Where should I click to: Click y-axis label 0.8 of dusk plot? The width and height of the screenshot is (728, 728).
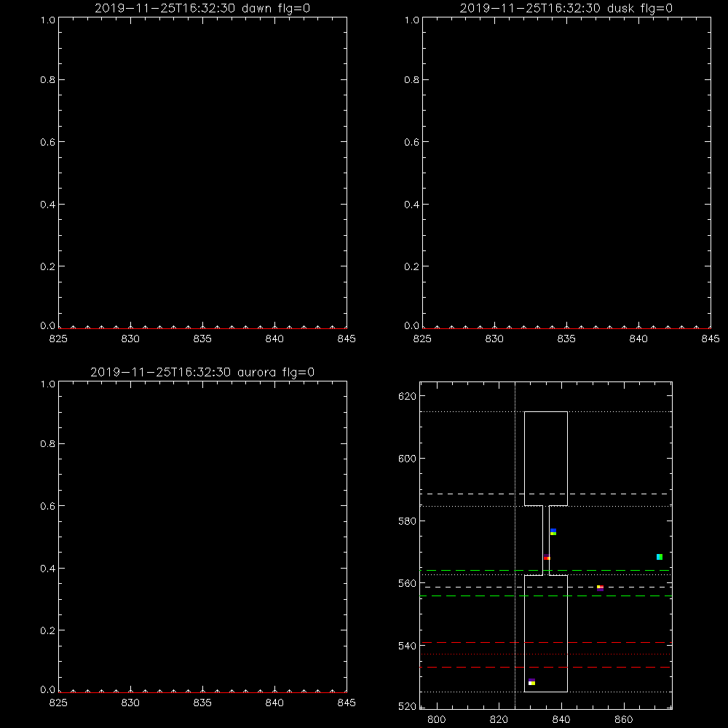(x=411, y=80)
